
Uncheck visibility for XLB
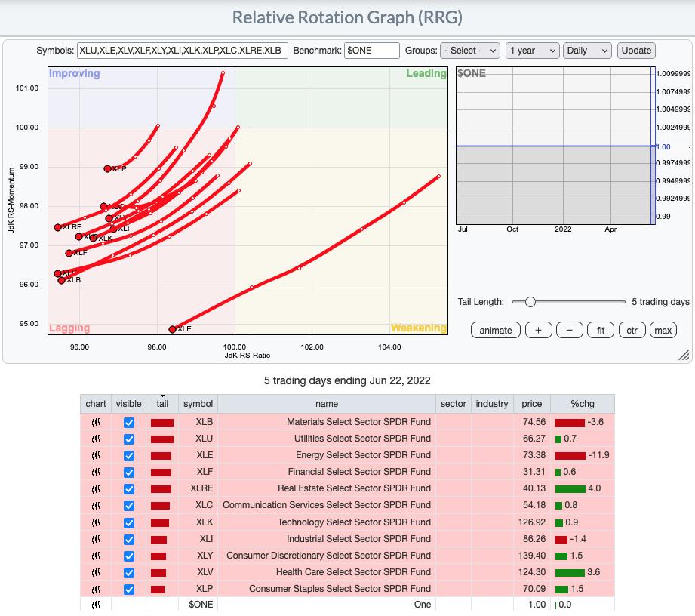(129, 423)
